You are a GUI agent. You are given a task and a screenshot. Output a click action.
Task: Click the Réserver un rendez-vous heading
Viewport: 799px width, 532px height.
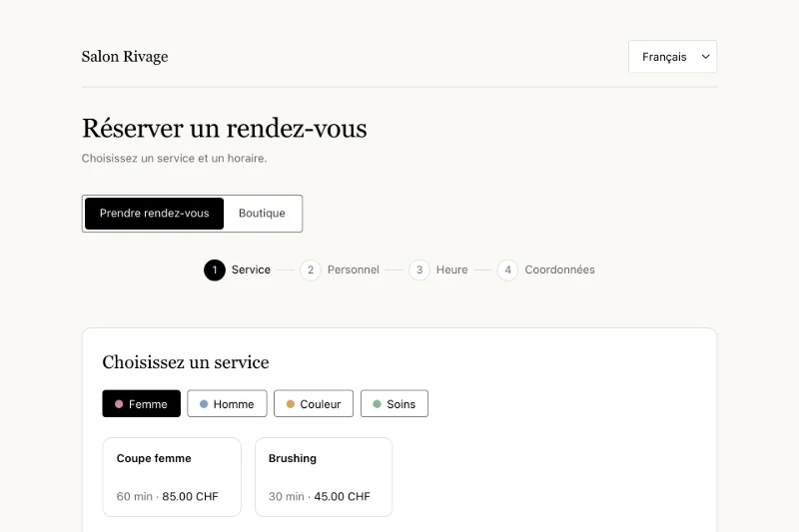tap(224, 129)
